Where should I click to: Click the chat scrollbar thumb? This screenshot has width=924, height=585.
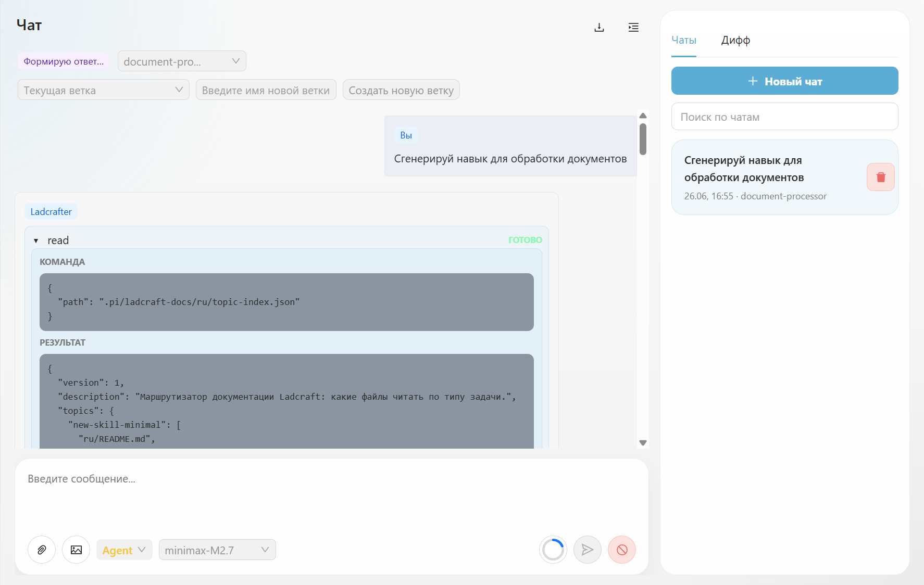[643, 139]
